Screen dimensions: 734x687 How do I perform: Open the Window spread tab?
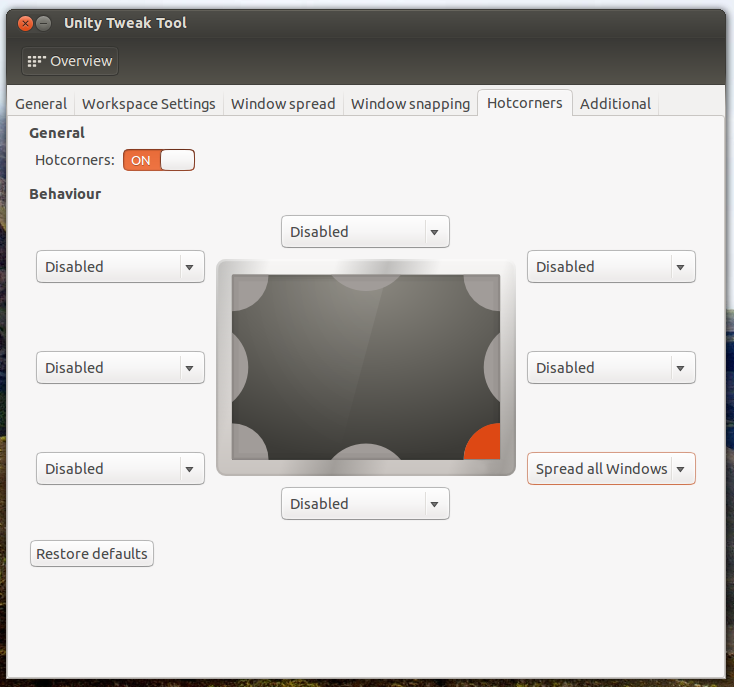point(283,103)
